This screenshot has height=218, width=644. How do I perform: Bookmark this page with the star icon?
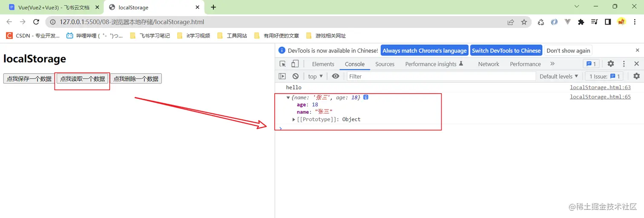(x=524, y=22)
